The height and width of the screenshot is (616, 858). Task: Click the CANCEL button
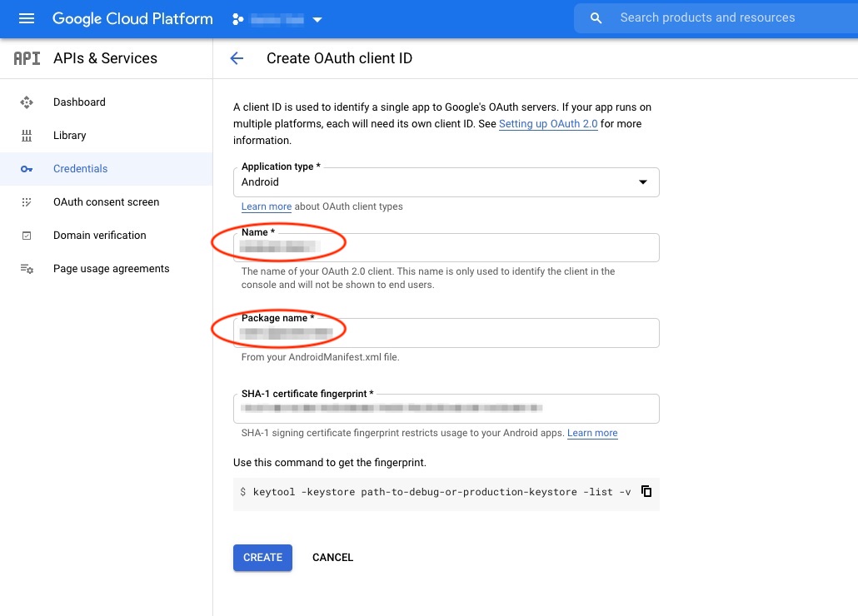[332, 558]
